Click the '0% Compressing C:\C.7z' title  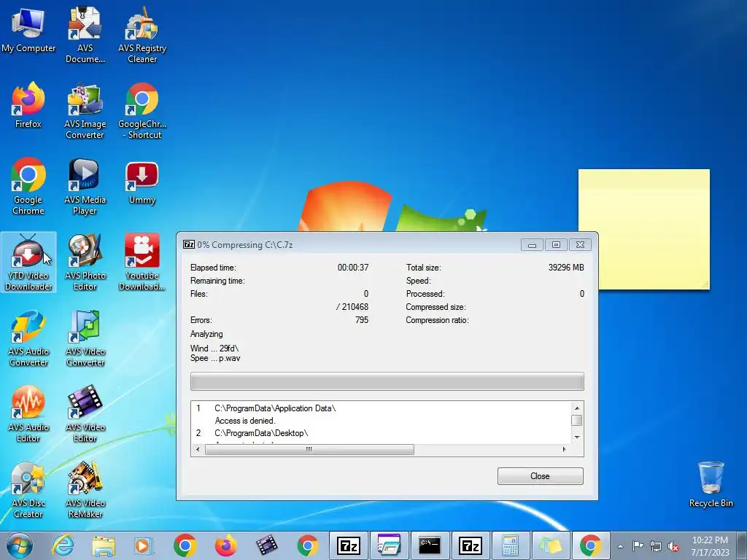[x=245, y=245]
